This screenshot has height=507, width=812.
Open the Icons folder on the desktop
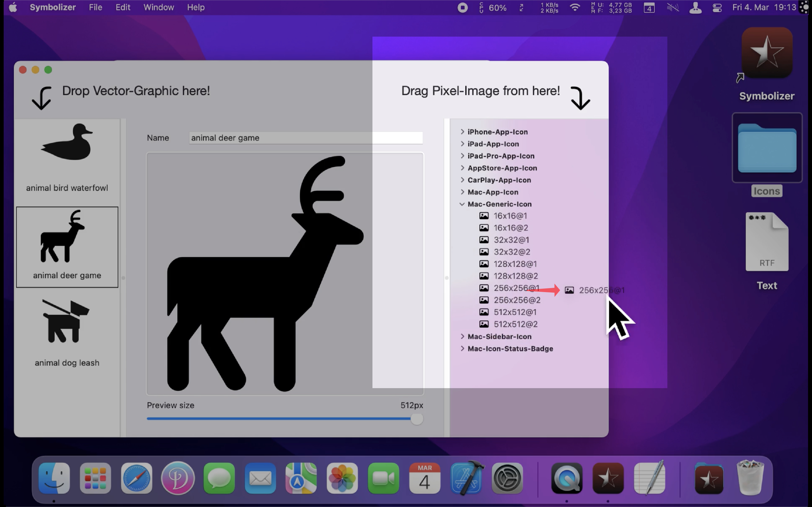pos(767,148)
